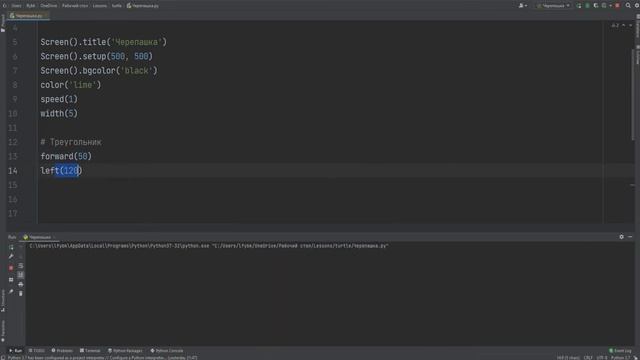Screen dimensions: 640x360
Task: Click turtle folder in breadcrumb
Action: click(117, 6)
